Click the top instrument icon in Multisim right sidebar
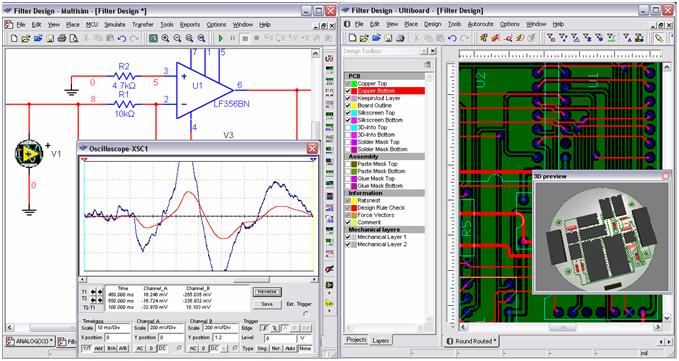The width and height of the screenshot is (679, 361). tap(330, 58)
